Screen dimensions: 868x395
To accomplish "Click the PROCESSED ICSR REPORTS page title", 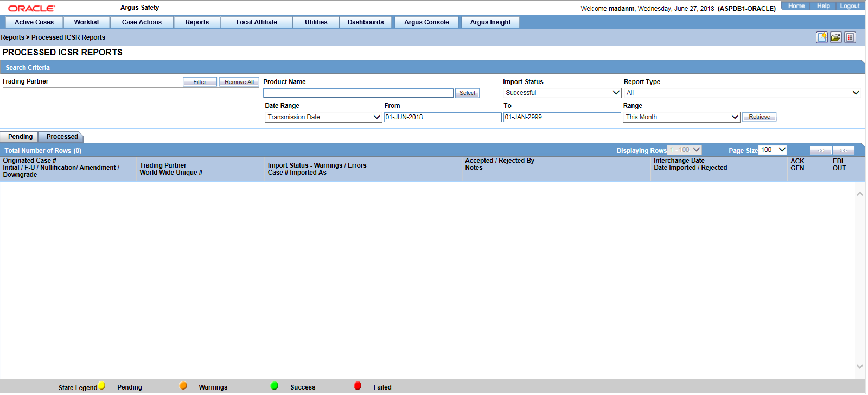I will click(x=62, y=52).
